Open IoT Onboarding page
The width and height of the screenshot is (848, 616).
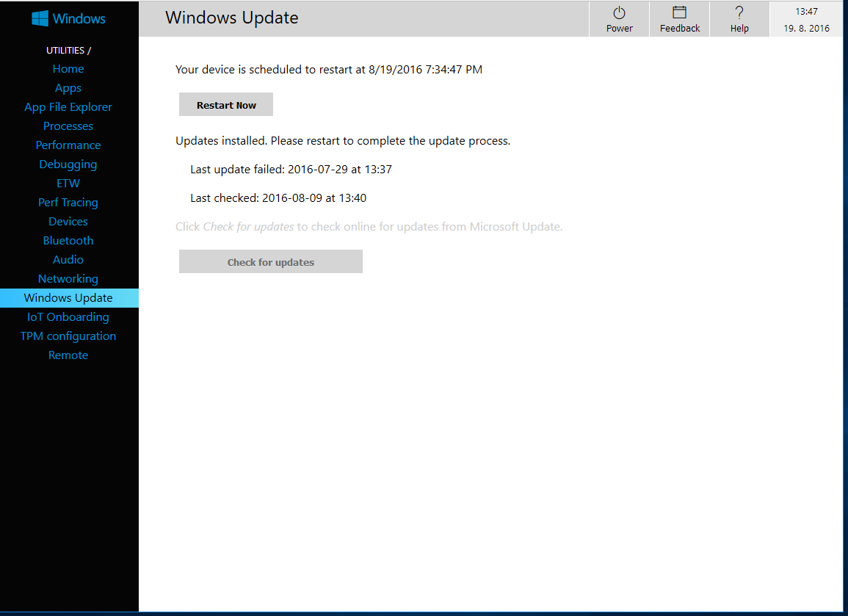click(x=68, y=317)
